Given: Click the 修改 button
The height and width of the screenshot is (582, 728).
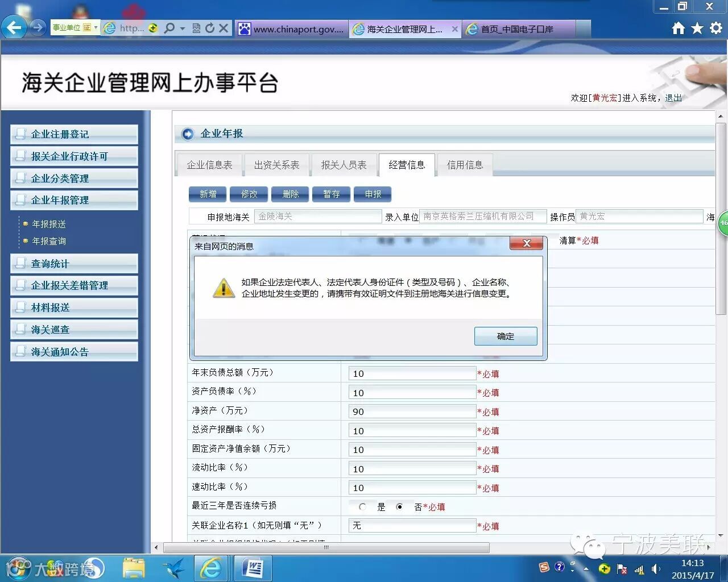Looking at the screenshot, I should pyautogui.click(x=249, y=194).
